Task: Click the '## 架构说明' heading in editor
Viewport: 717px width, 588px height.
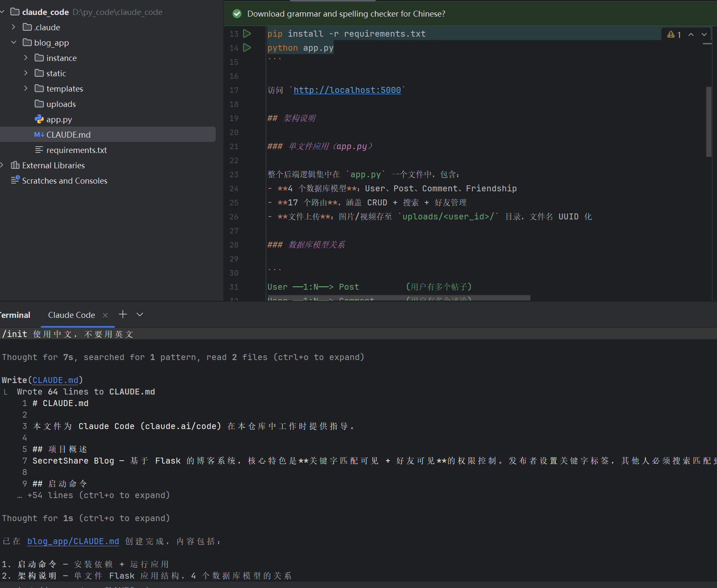Action: tap(292, 118)
